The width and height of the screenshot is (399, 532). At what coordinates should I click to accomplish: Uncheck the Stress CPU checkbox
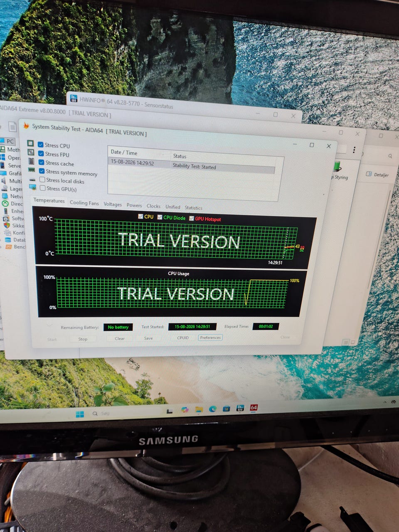[40, 145]
